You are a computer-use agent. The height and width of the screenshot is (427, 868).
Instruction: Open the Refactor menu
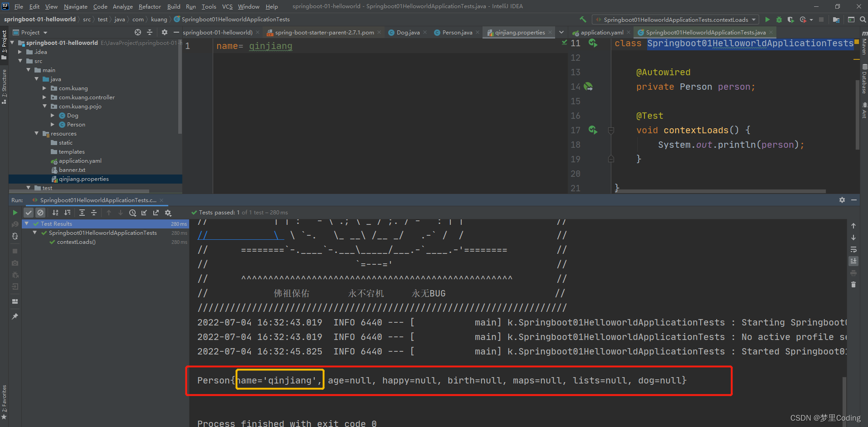tap(150, 6)
